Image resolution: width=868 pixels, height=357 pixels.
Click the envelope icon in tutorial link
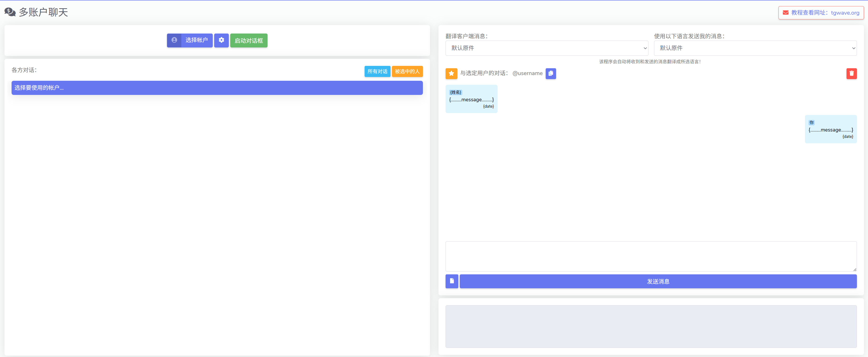click(785, 13)
